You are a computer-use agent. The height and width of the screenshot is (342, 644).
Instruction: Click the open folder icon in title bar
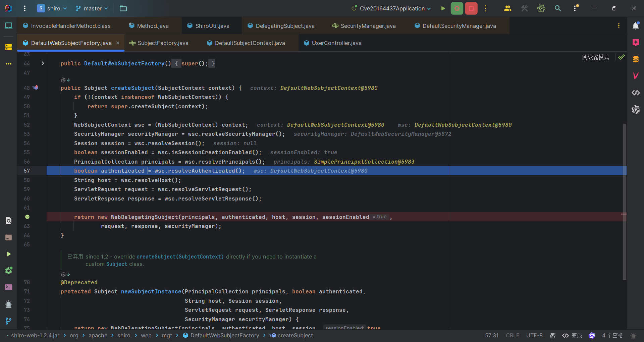(123, 8)
